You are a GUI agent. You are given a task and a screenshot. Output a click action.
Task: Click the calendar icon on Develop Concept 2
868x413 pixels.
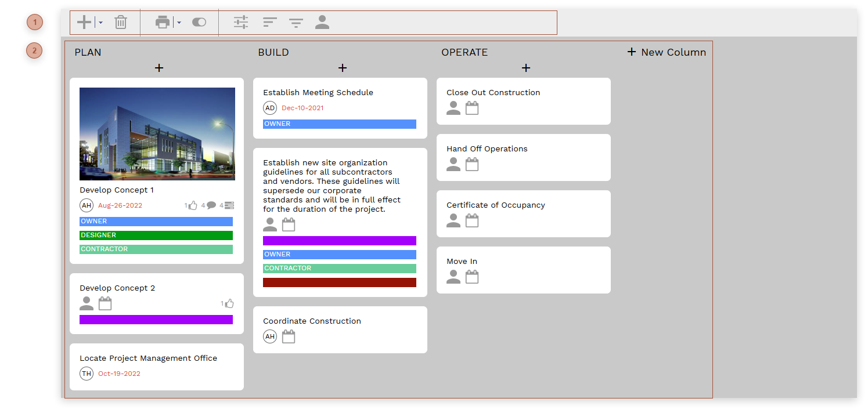(x=105, y=303)
